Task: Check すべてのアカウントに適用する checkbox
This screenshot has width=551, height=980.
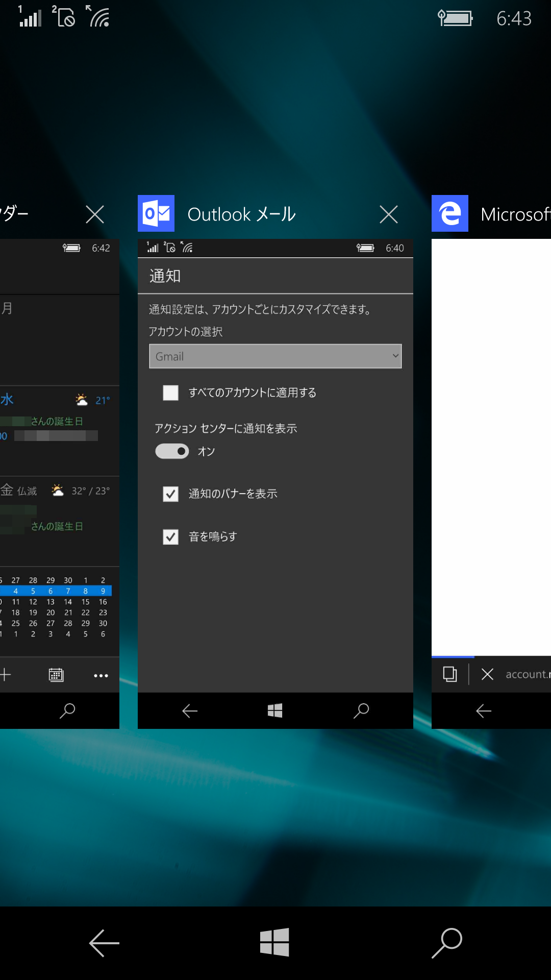Action: [x=170, y=393]
